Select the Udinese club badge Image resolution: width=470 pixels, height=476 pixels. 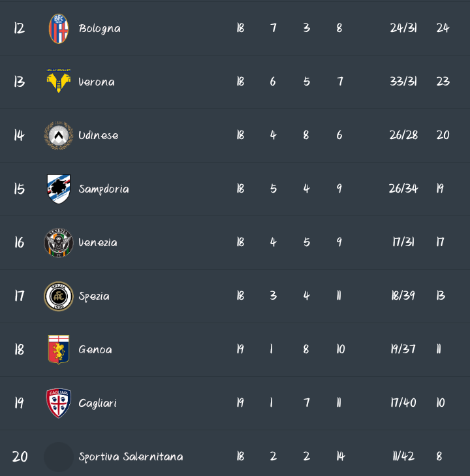[x=59, y=136]
